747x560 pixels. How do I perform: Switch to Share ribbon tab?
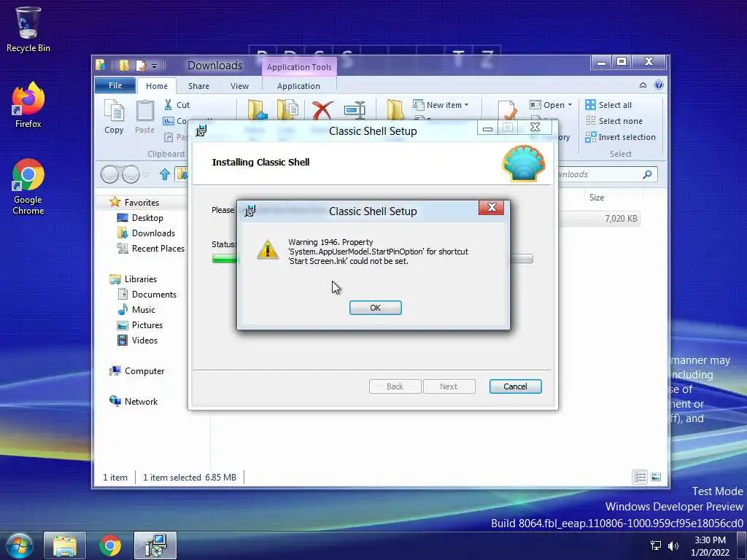(x=198, y=86)
